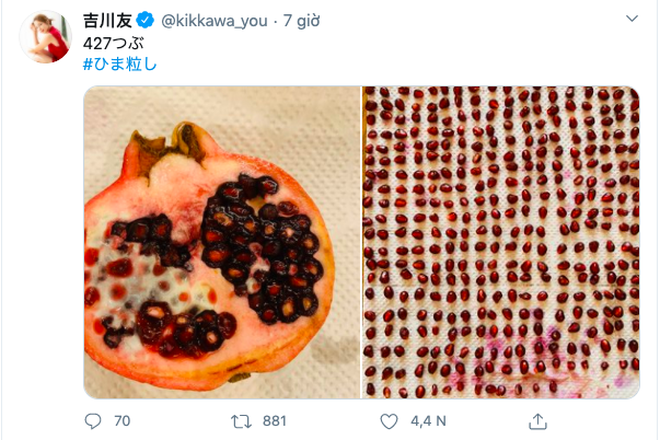Open the share tweet icon
The image size is (660, 440).
click(537, 421)
